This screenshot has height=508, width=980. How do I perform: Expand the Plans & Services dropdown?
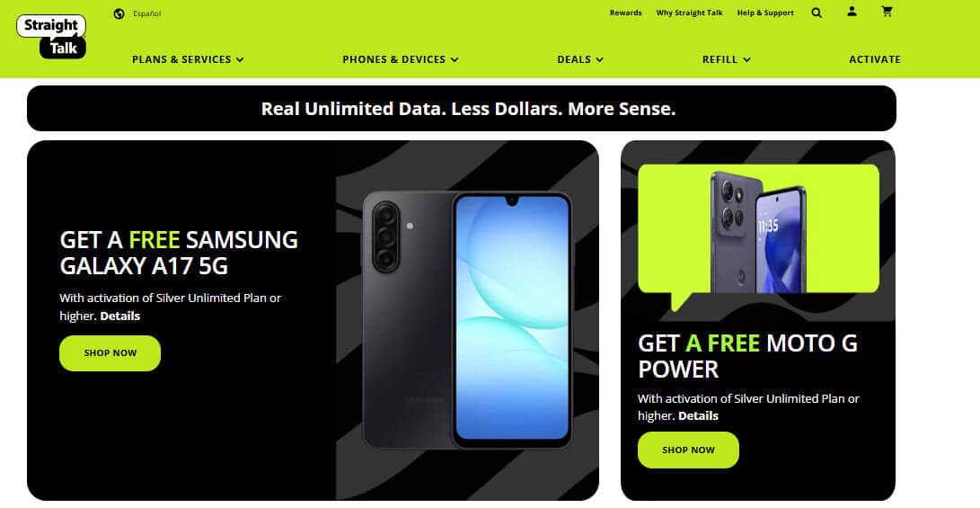pyautogui.click(x=188, y=59)
